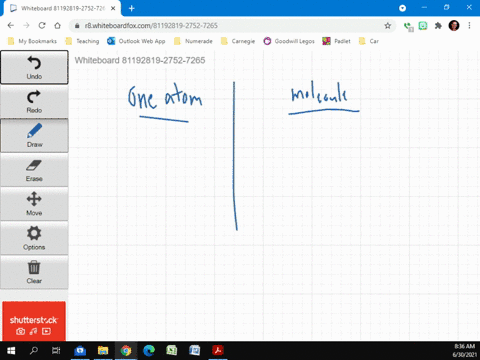Clear the whiteboard with trash icon
This screenshot has width=480, height=360.
pyautogui.click(x=34, y=272)
